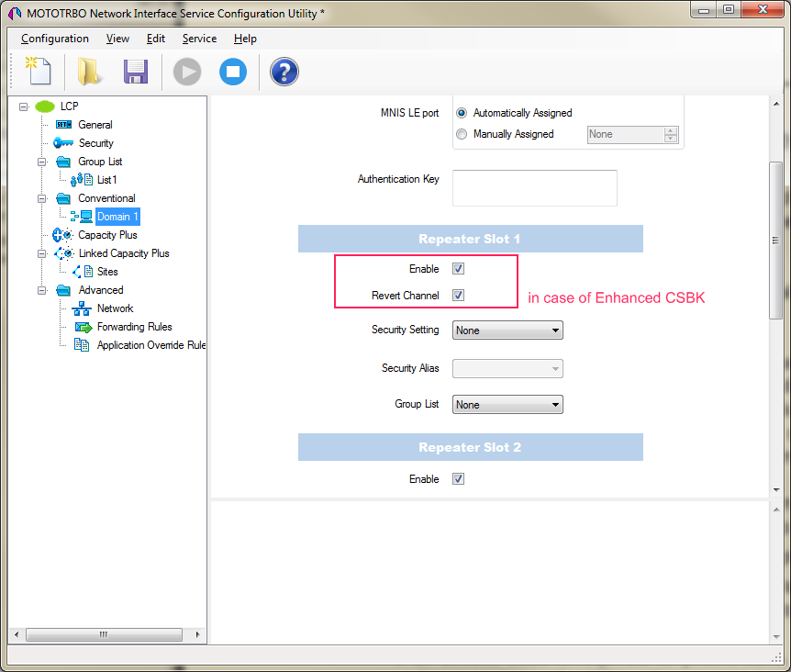791x672 pixels.
Task: Toggle Repeater Slot 2 Enable checkbox
Action: [458, 479]
